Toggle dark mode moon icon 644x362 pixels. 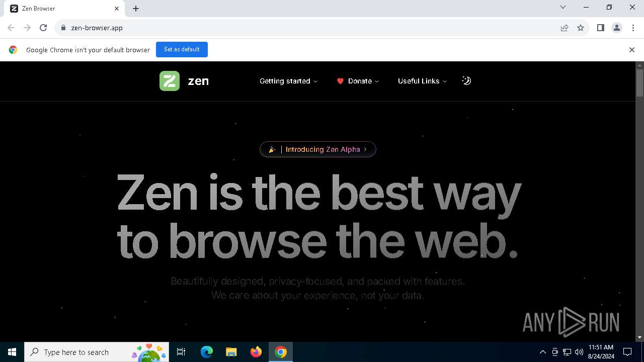[x=466, y=81]
